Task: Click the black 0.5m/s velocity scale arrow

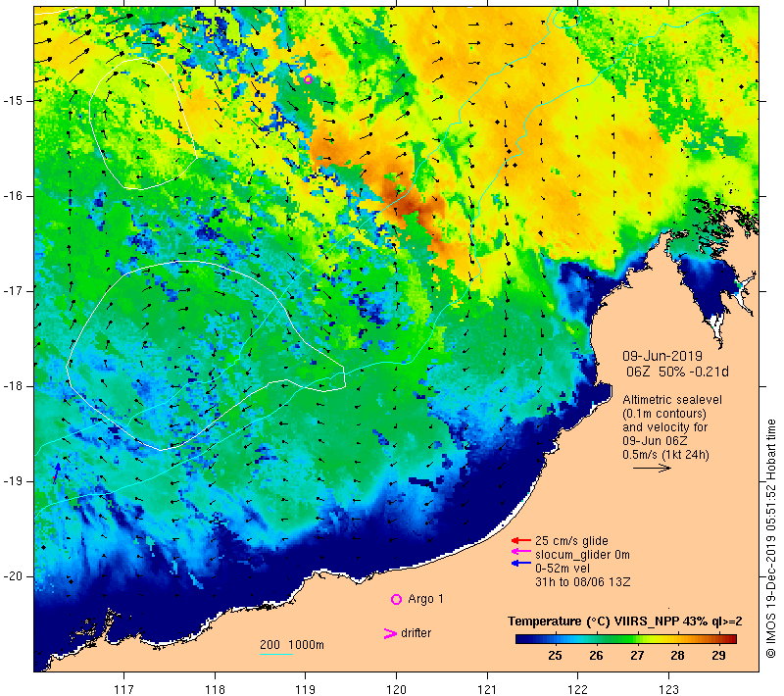Action: [652, 469]
